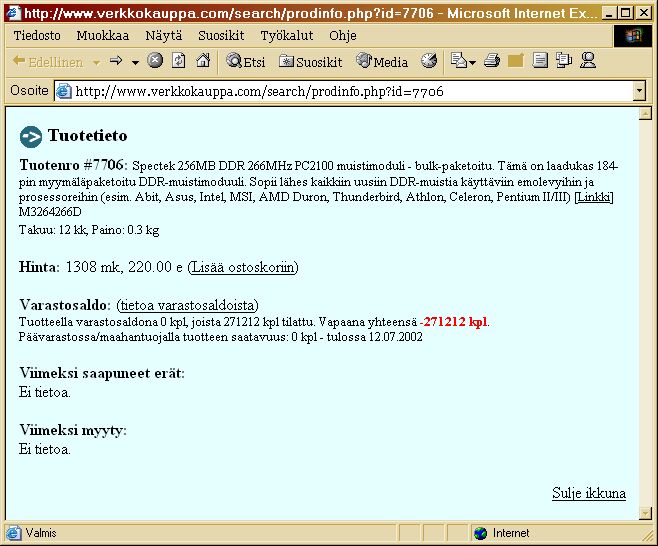Screen dimensions: 658x546
Task: Open the back history dropdown arrow
Action: tap(97, 63)
